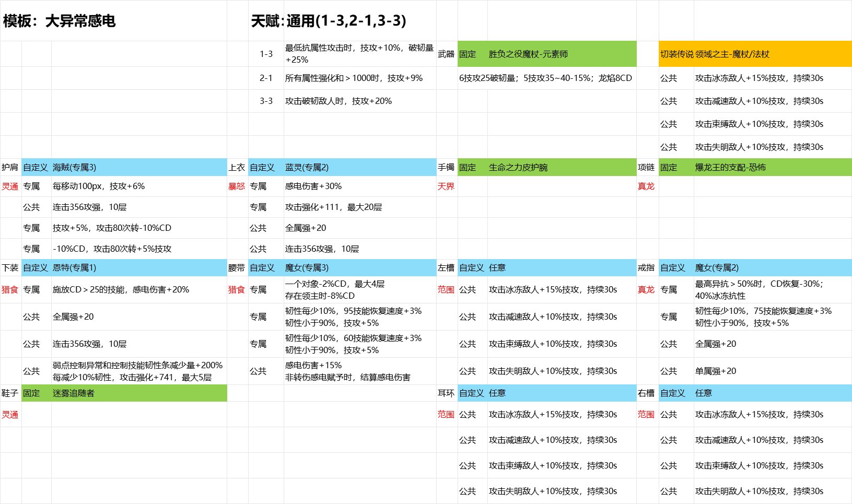Click cell 弱点控制异常和控制技能韧性条减少量+200%

click(139, 371)
